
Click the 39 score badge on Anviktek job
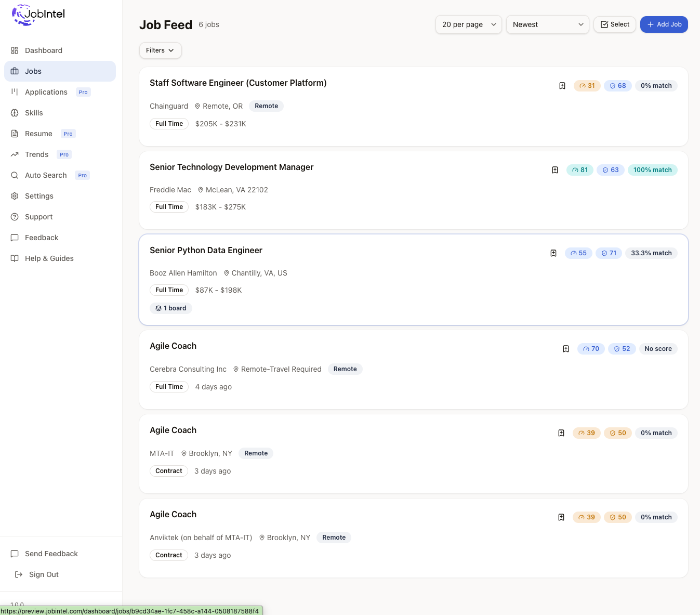tap(587, 517)
